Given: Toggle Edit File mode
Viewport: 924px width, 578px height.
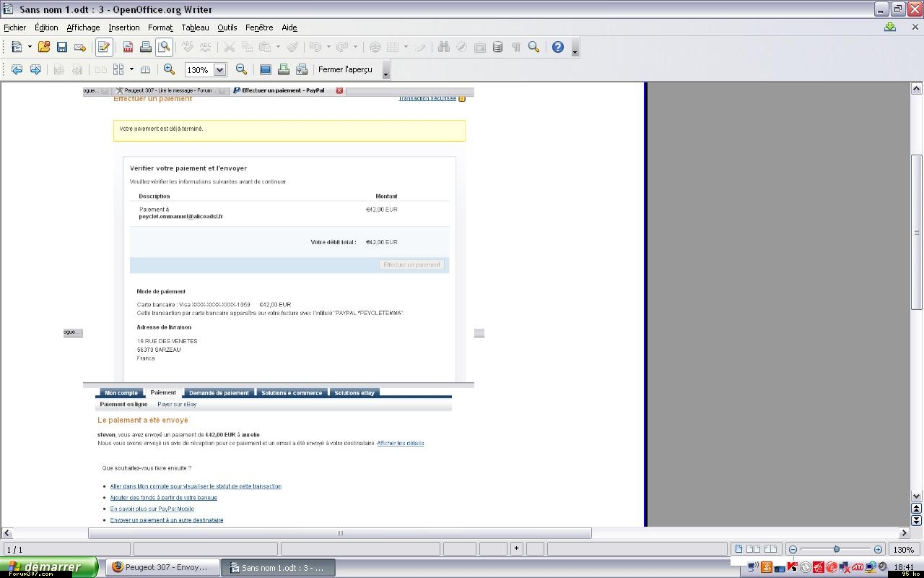Looking at the screenshot, I should coord(103,47).
